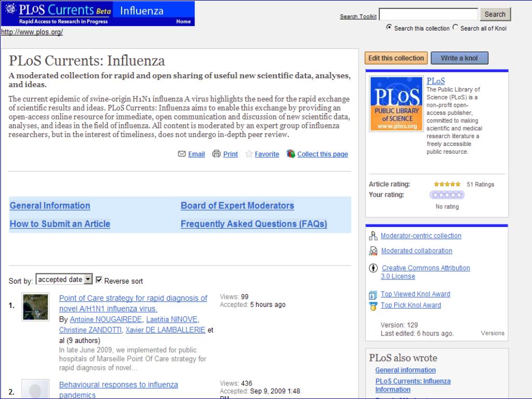Open author Antoine NOUGAIREDE's profile
The image size is (532, 399).
pos(106,320)
